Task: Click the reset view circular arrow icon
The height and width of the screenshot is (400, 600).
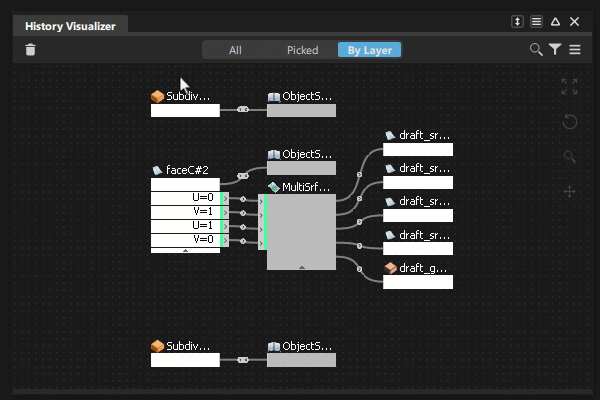Action: (x=569, y=122)
